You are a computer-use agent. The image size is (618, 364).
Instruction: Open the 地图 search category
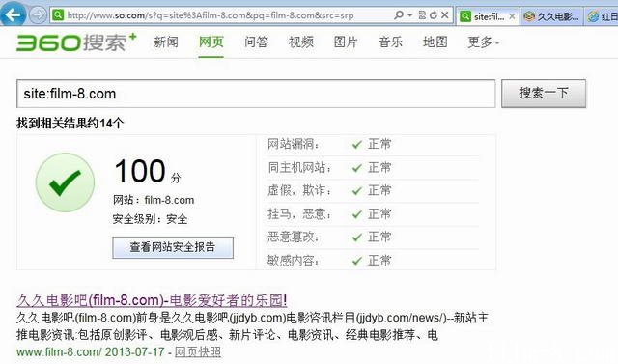[x=435, y=42]
